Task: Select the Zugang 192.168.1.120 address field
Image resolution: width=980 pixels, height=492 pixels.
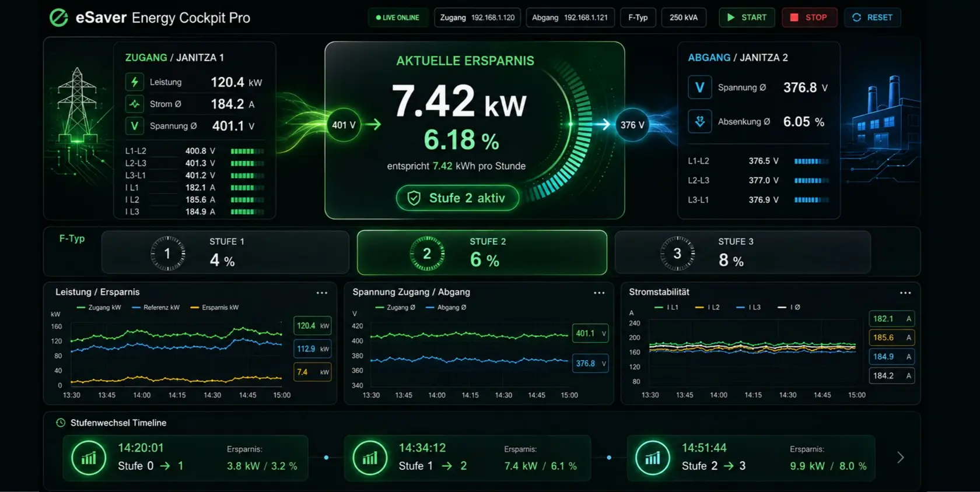Action: [x=477, y=17]
